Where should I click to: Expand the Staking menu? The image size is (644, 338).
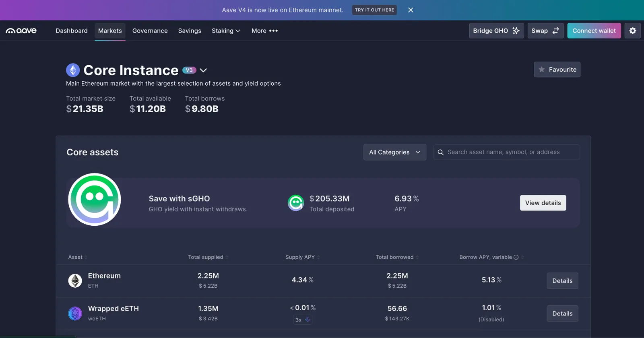226,31
